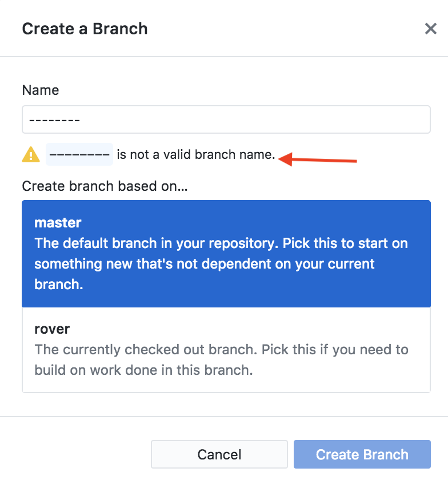448x488 pixels.
Task: Click the bold rover branch label
Action: [51, 329]
